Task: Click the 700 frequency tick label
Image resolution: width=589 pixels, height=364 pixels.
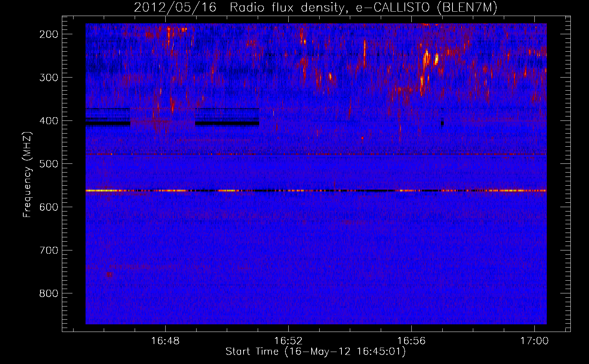Action: coord(48,250)
